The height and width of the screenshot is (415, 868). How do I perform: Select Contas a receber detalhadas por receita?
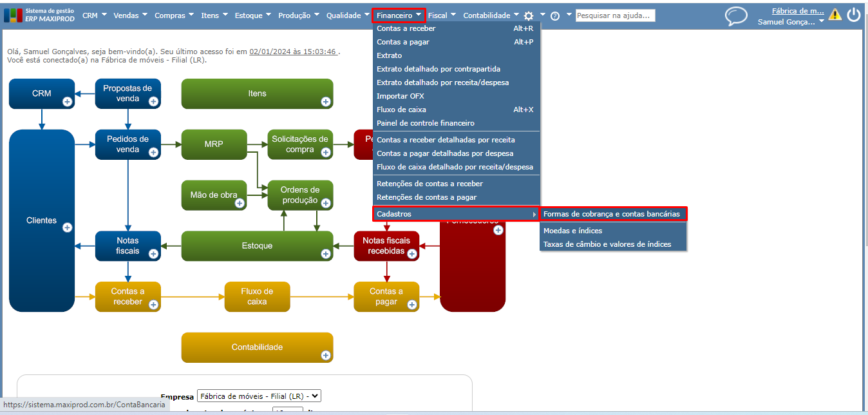click(x=457, y=140)
